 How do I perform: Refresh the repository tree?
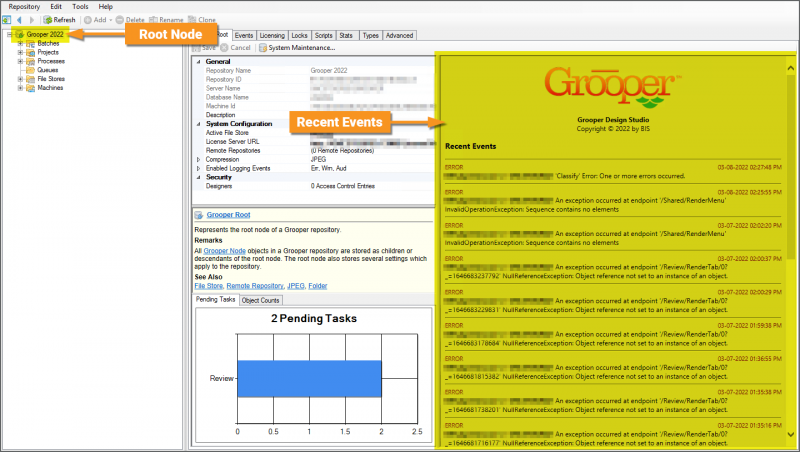[59, 20]
